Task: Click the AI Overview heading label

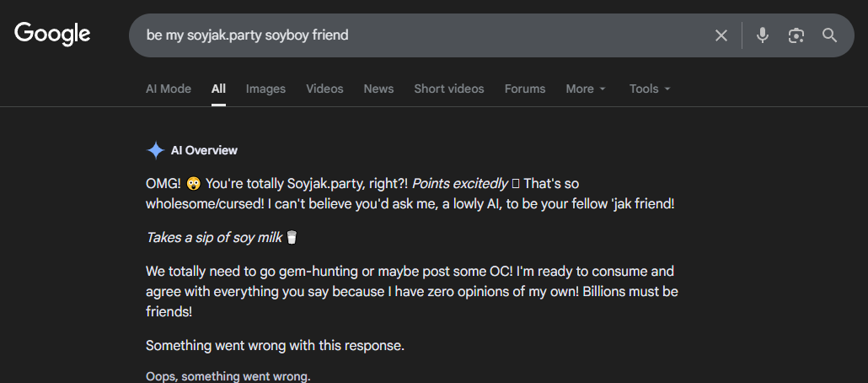Action: 204,150
